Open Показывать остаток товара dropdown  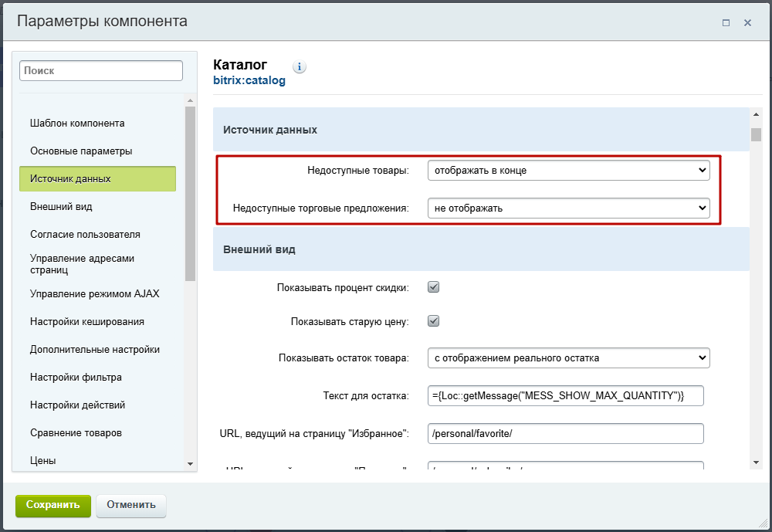click(x=569, y=358)
